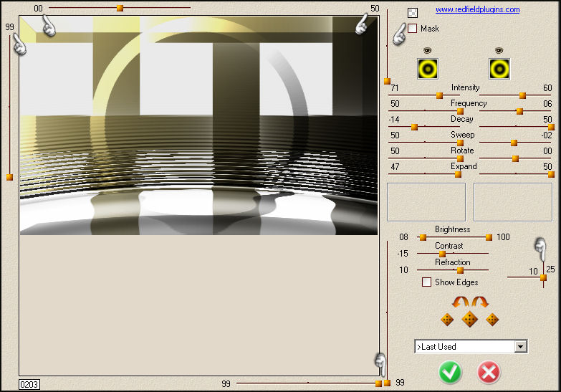This screenshot has height=392, width=561.
Task: Click the right Rotate slider handle at 00
Action: 516,158
